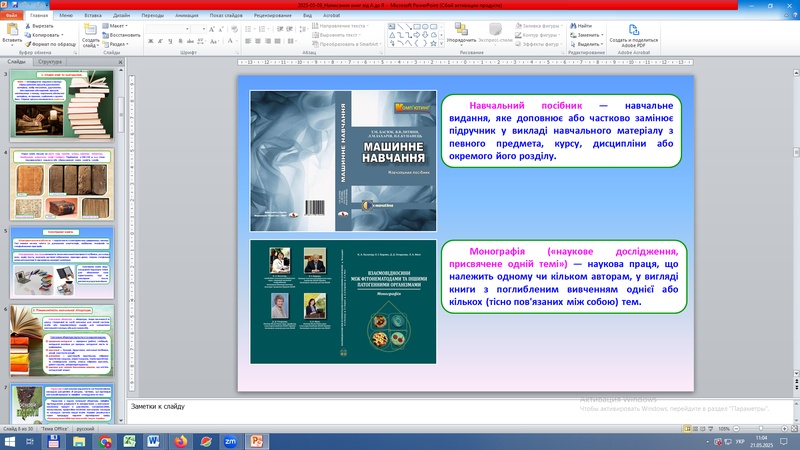Screen dimensions: 800x450
Task: Open PowerPoint Help question mark icon
Action: [x=795, y=15]
